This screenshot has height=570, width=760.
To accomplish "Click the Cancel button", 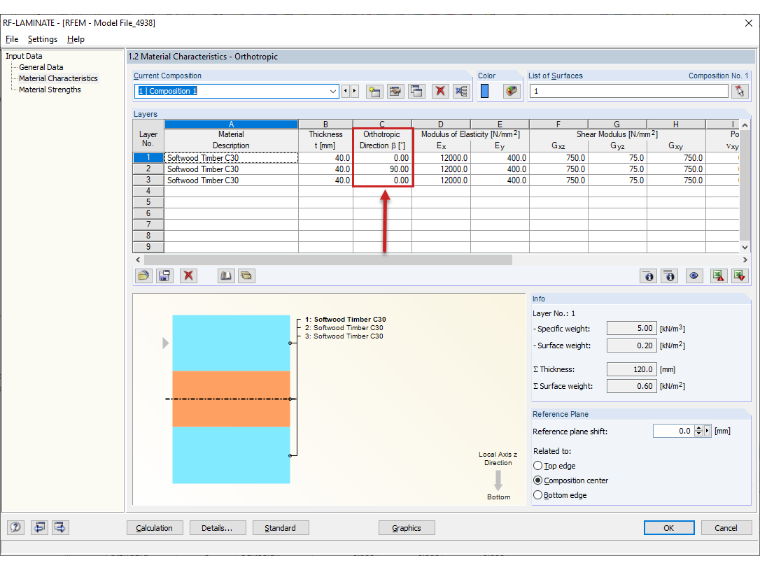I will click(726, 528).
